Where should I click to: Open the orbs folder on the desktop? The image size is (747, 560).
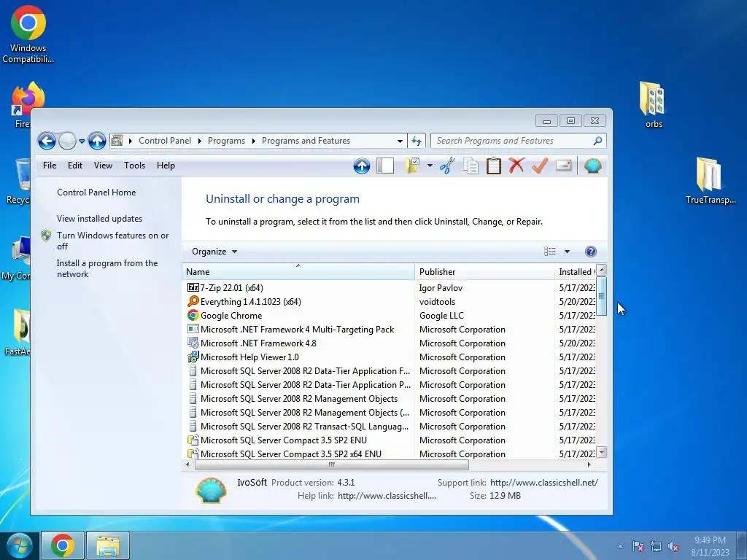point(654,105)
